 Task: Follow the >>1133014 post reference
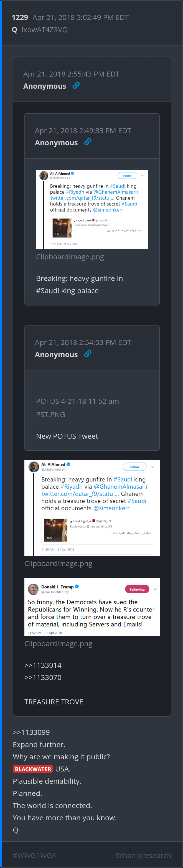(x=43, y=665)
